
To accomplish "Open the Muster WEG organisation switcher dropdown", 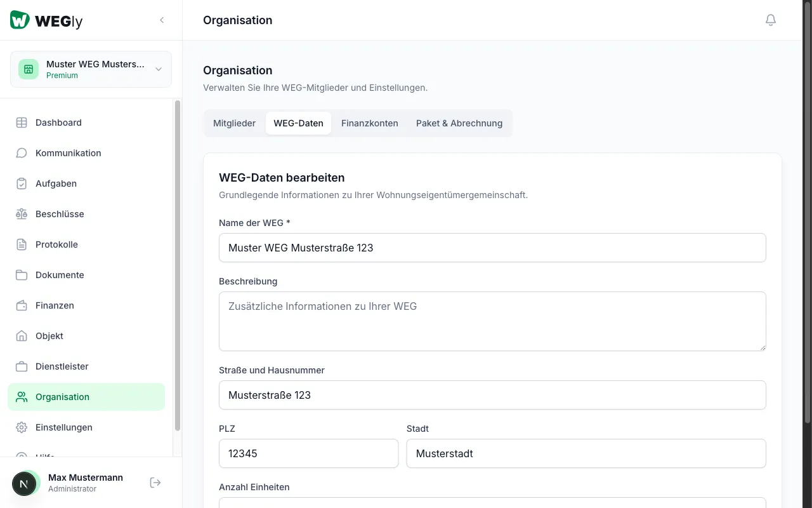I will pyautogui.click(x=91, y=69).
